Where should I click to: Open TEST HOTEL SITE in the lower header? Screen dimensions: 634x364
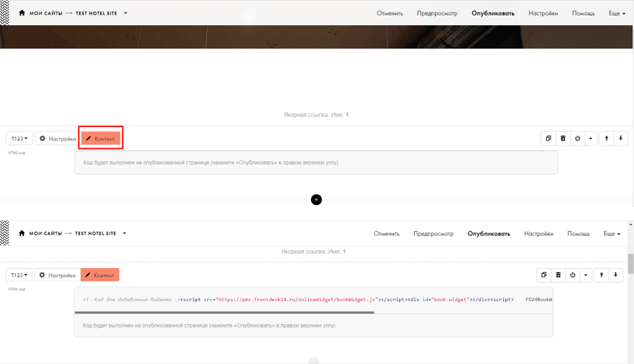pos(96,233)
